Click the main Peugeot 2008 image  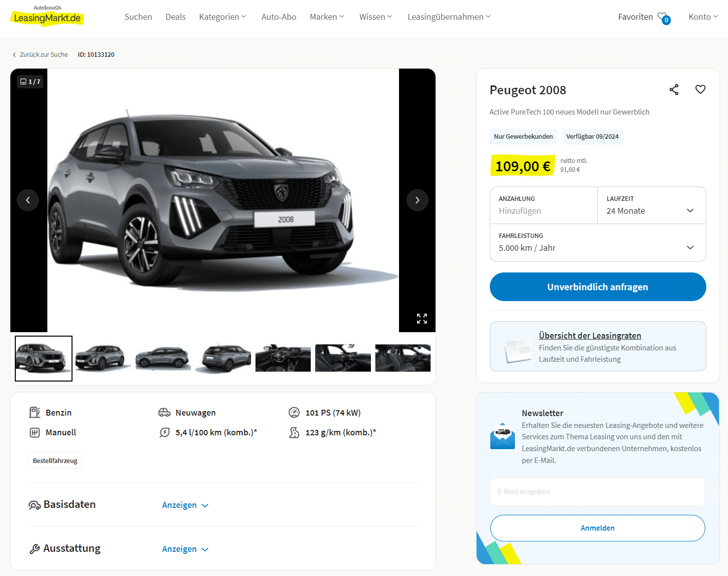[x=223, y=200]
